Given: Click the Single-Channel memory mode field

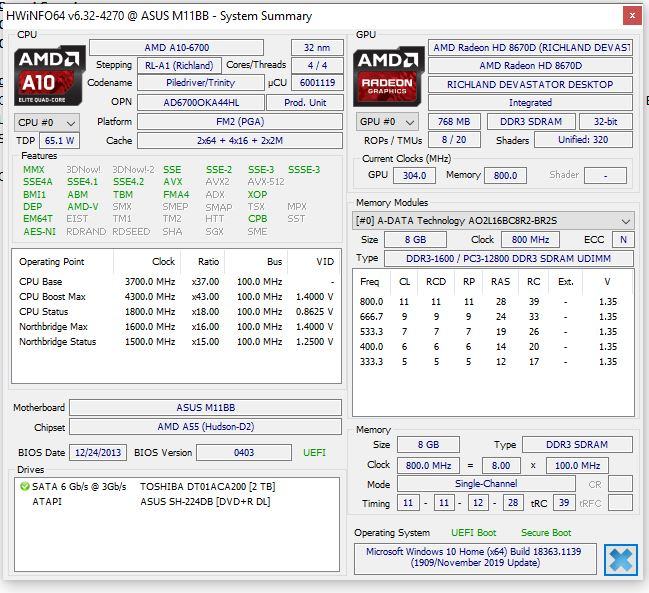Looking at the screenshot, I should [486, 484].
